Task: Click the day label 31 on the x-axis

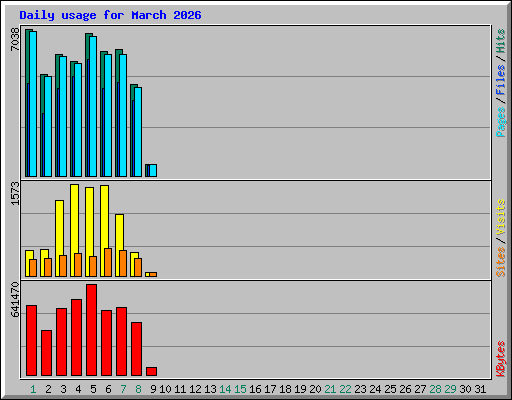Action: click(480, 389)
